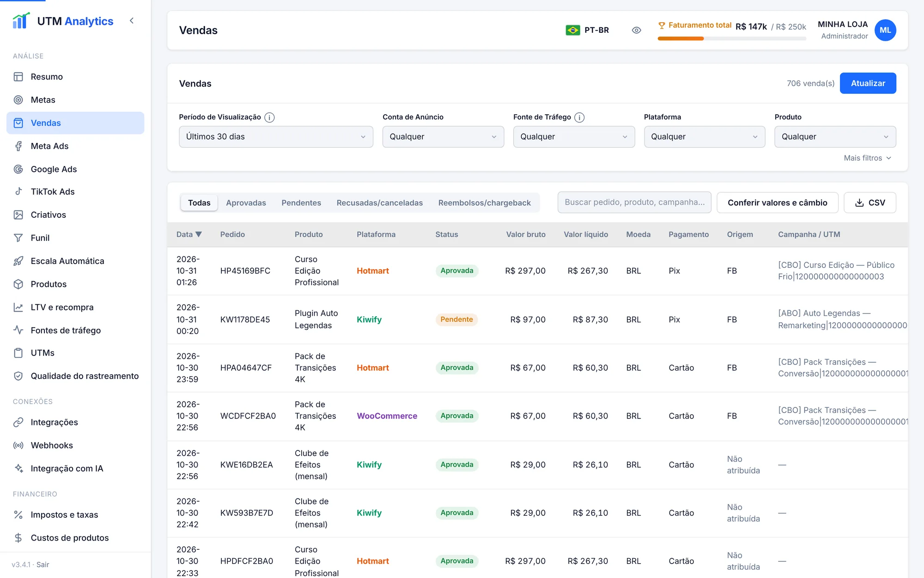Click the Fontes de tráfego pulse icon
The height and width of the screenshot is (578, 924).
tap(18, 330)
